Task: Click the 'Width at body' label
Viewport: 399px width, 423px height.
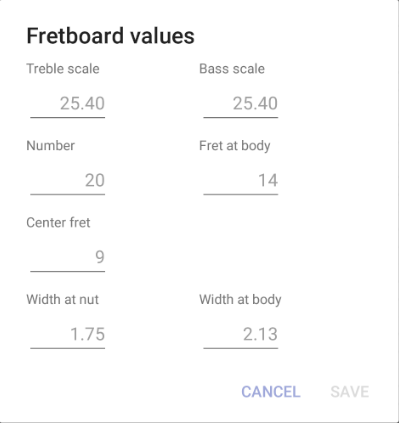Action: click(x=240, y=300)
